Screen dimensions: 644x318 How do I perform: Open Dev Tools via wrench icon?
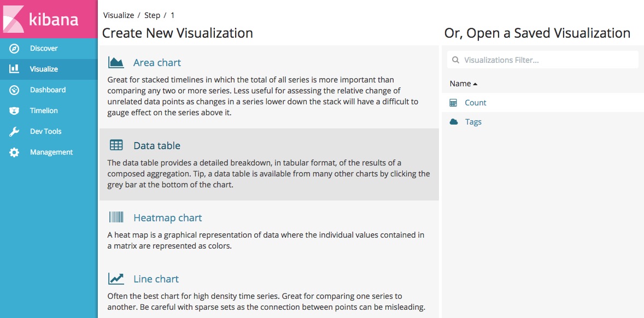(x=14, y=132)
